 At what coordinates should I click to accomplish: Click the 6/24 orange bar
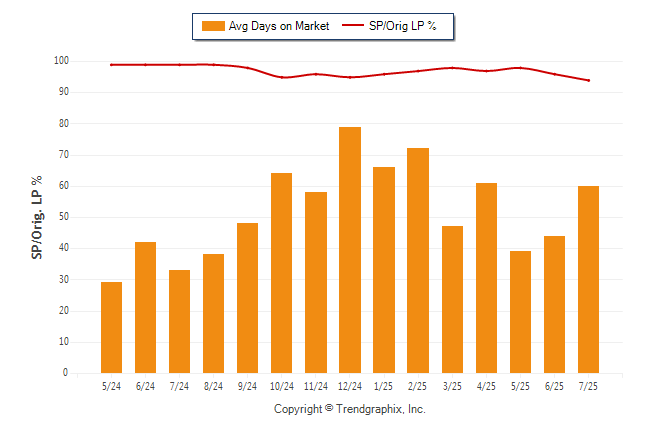pos(145,307)
